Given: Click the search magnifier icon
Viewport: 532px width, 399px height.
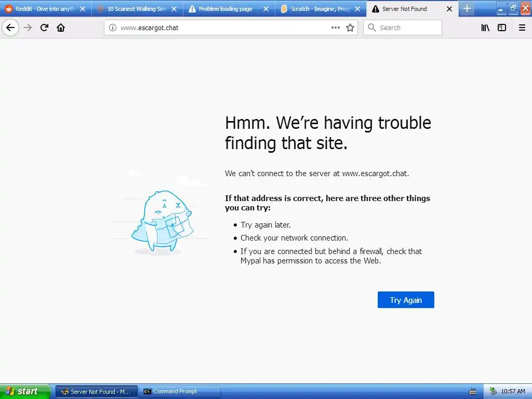Looking at the screenshot, I should pos(372,28).
